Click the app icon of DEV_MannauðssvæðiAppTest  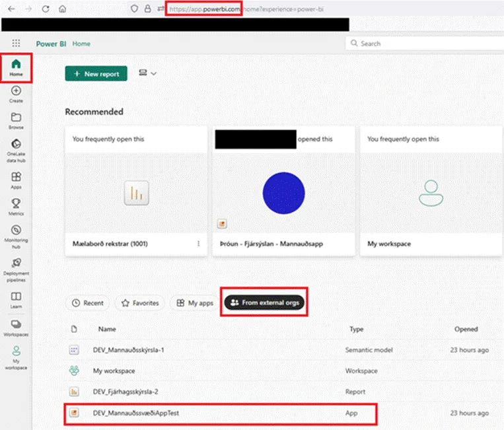pos(74,412)
